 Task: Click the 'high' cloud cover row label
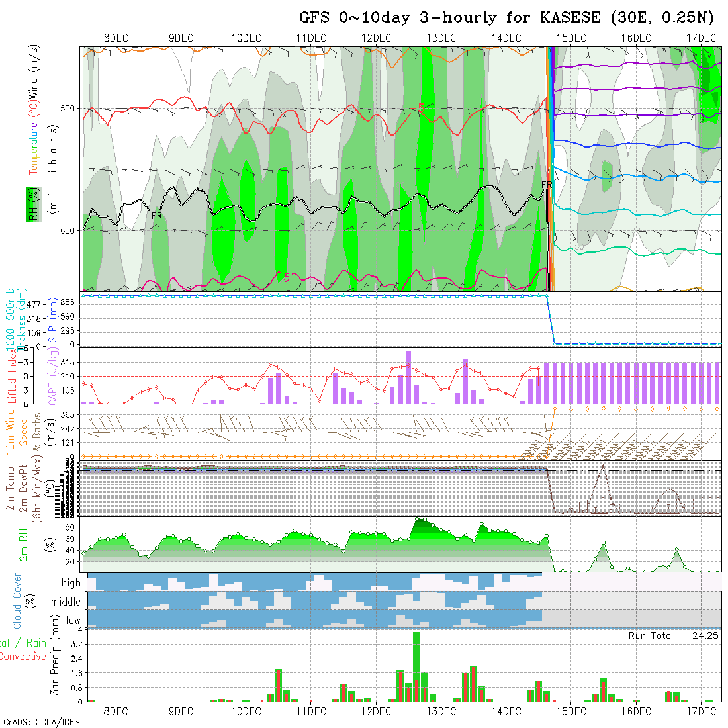point(71,583)
